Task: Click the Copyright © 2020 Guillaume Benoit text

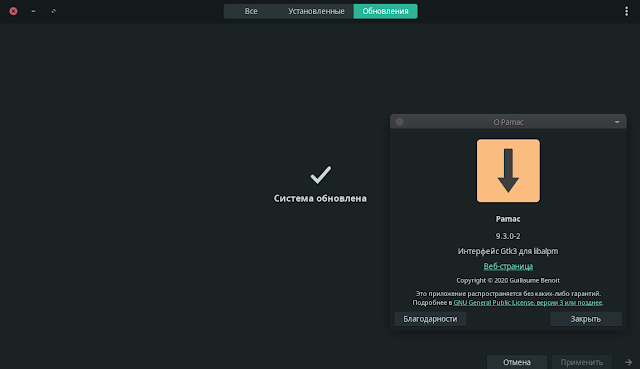Action: point(508,280)
